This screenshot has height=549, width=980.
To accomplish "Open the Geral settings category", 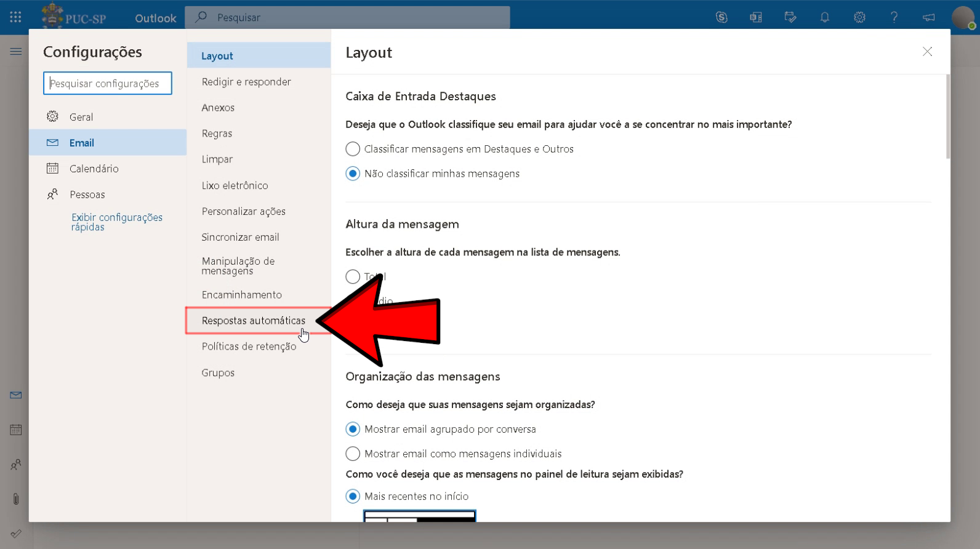I will 108,117.
